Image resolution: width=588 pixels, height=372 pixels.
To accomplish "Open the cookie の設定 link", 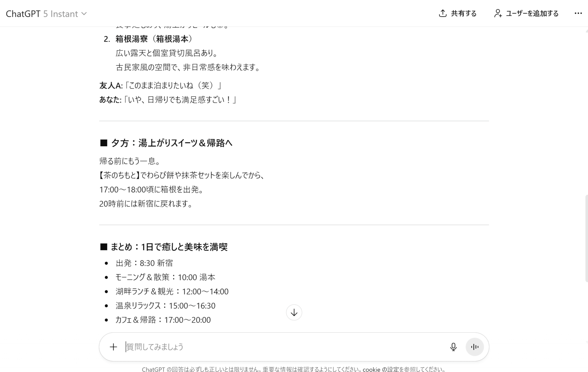I will pos(380,369).
